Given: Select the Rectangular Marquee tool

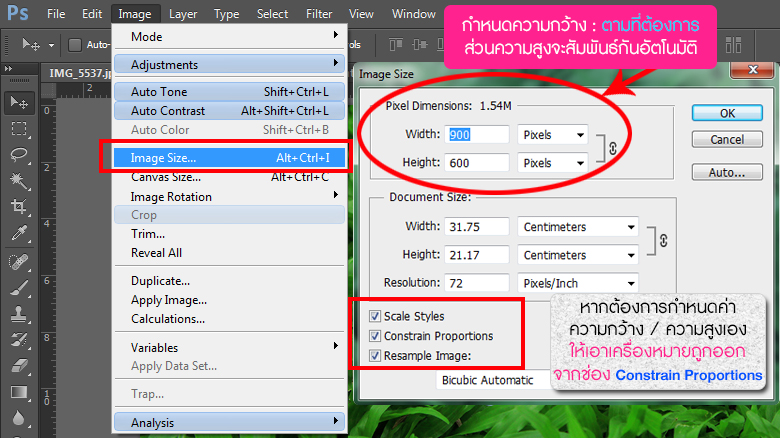Looking at the screenshot, I should pyautogui.click(x=18, y=128).
